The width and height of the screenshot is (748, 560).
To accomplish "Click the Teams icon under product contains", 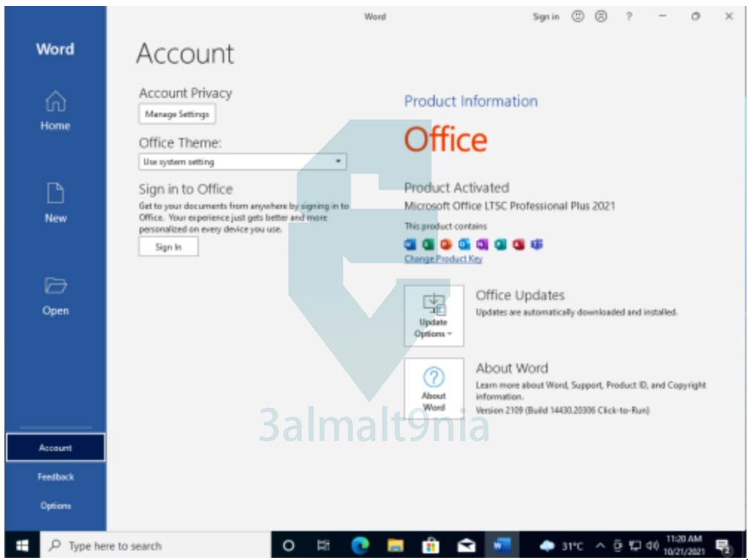I will (x=537, y=245).
